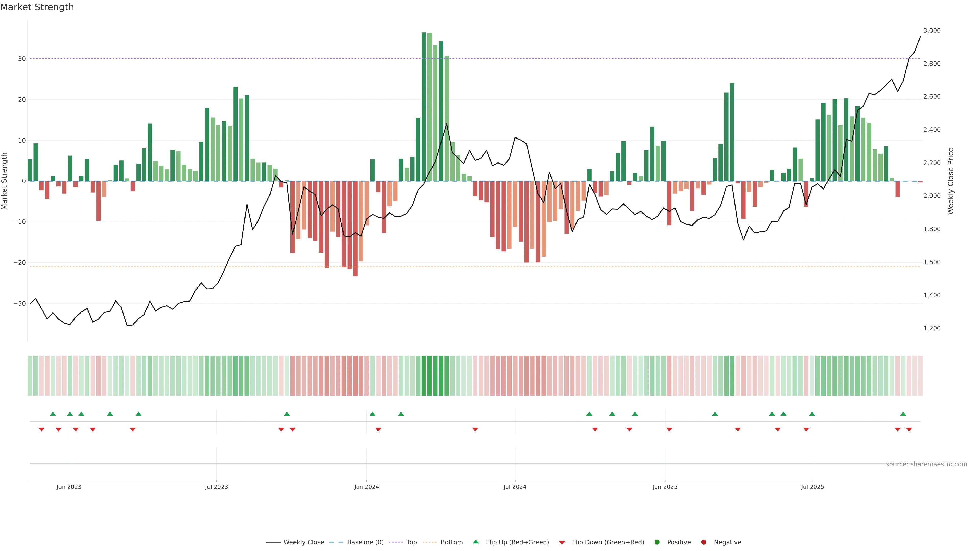Viewport: 980px width, 551px height.
Task: Click the leftmost green flip-up triangle marker
Action: click(53, 414)
